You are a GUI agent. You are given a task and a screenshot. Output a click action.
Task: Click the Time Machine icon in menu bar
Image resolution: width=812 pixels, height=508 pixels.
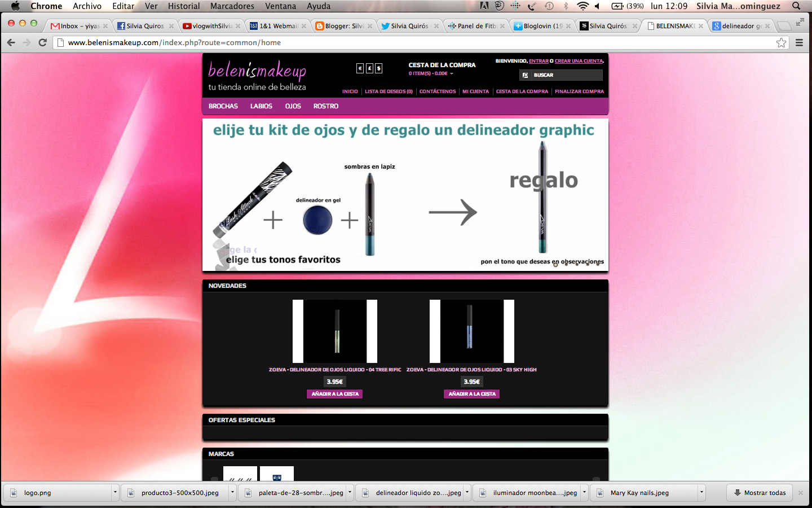pos(549,6)
